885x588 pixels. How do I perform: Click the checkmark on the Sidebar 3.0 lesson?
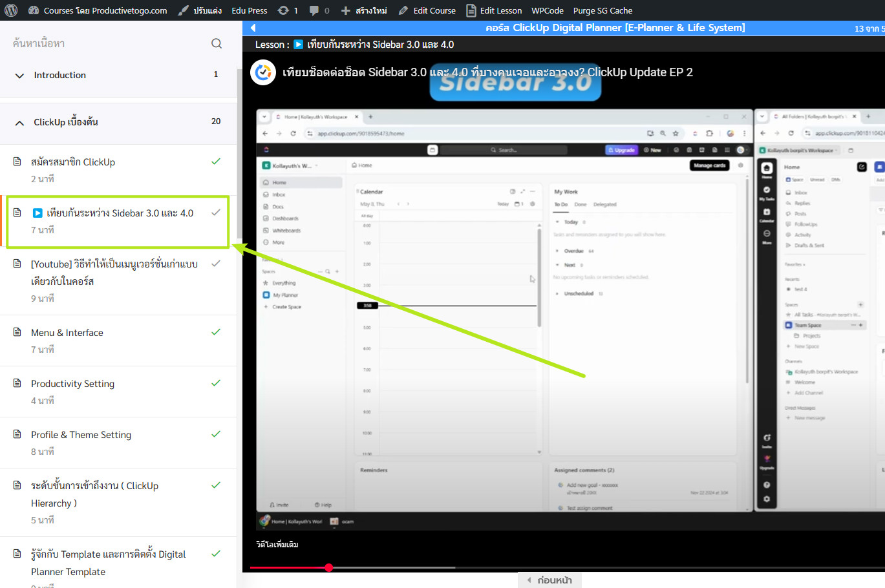pyautogui.click(x=216, y=213)
